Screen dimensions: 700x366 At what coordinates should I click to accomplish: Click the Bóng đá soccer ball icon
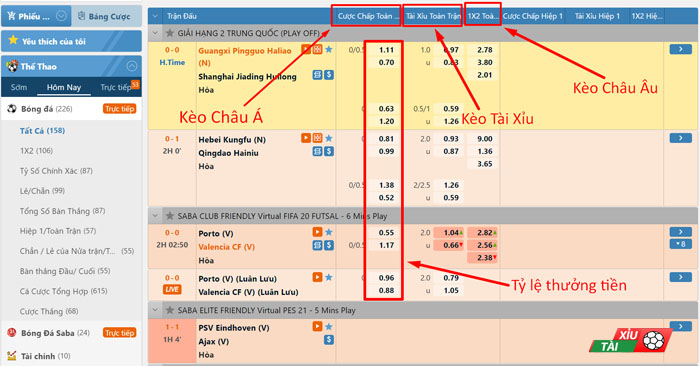click(x=12, y=108)
